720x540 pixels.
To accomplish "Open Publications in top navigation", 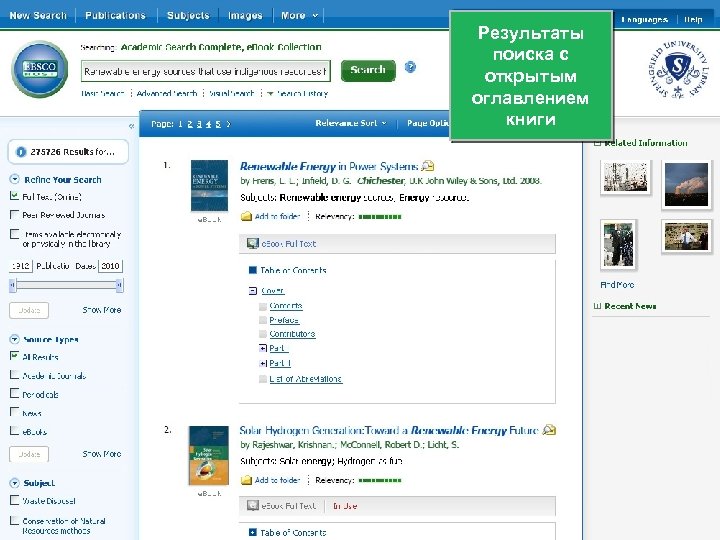I will point(115,15).
